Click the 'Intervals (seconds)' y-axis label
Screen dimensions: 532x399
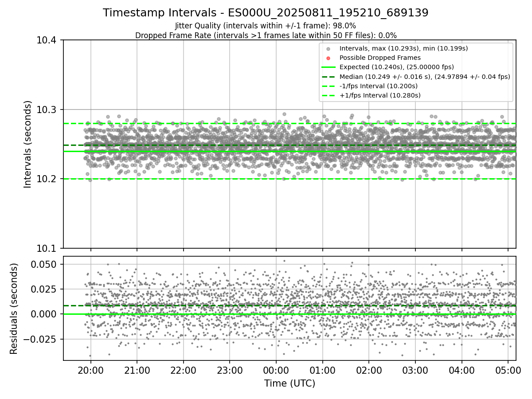(28, 144)
